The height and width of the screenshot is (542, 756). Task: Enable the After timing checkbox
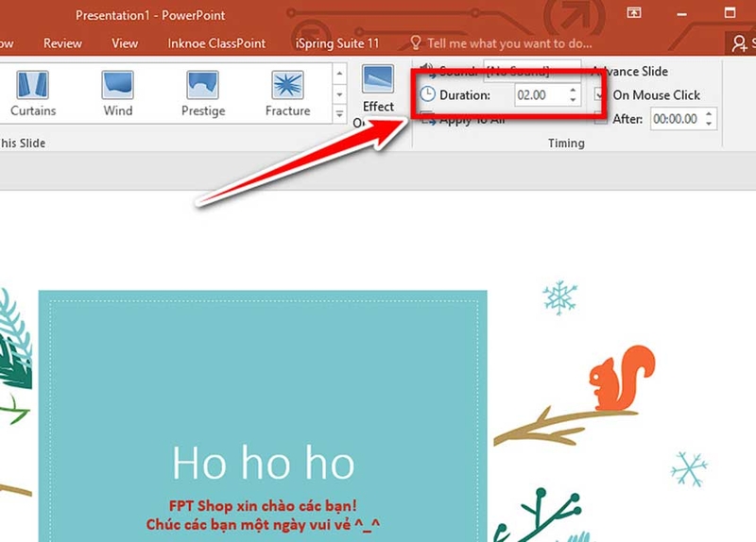tap(600, 119)
